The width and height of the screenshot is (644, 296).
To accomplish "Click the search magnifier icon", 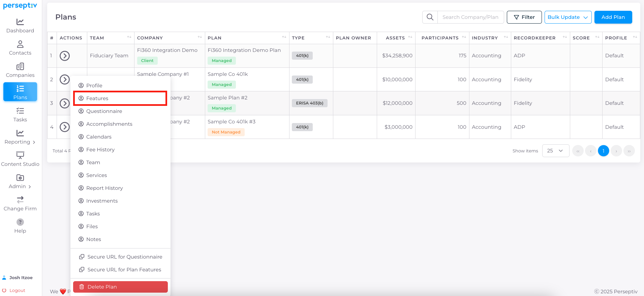I will click(430, 17).
